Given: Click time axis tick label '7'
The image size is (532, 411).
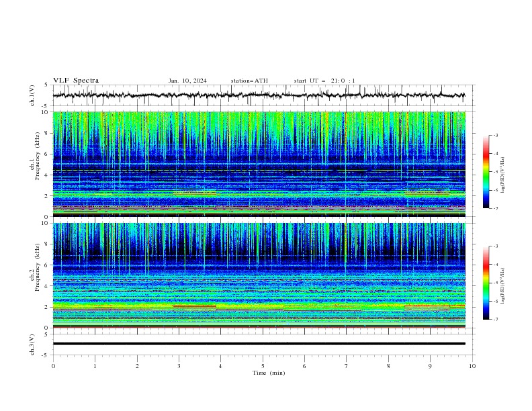Looking at the screenshot, I should 347,366.
